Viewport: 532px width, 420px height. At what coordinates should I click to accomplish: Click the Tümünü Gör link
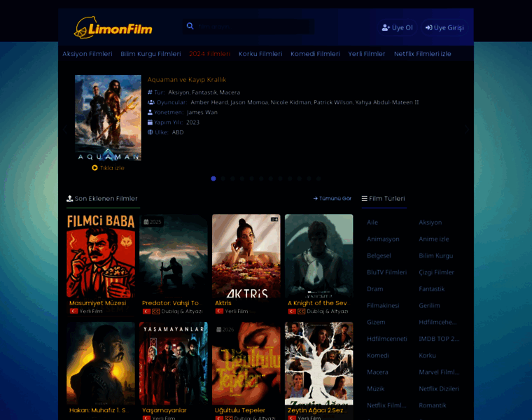click(332, 199)
